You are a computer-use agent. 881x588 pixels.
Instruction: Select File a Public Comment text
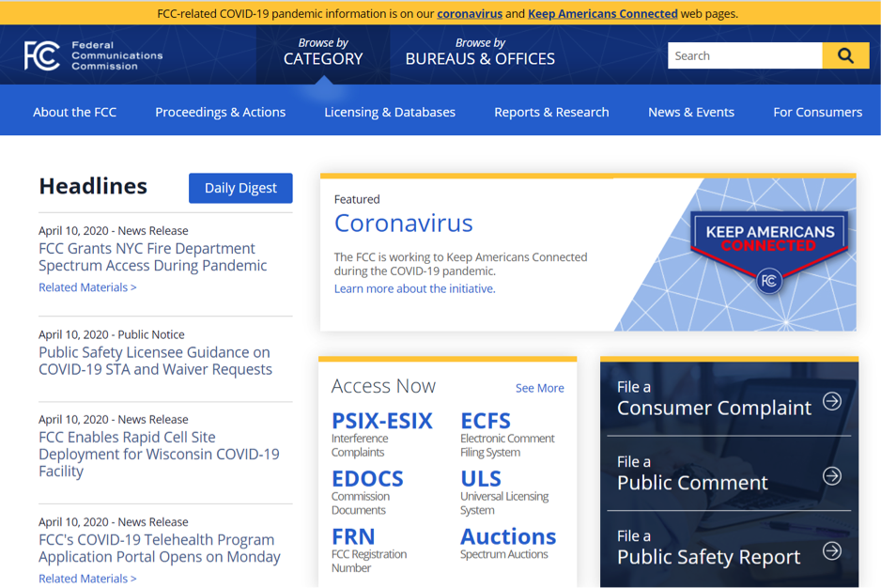(692, 474)
